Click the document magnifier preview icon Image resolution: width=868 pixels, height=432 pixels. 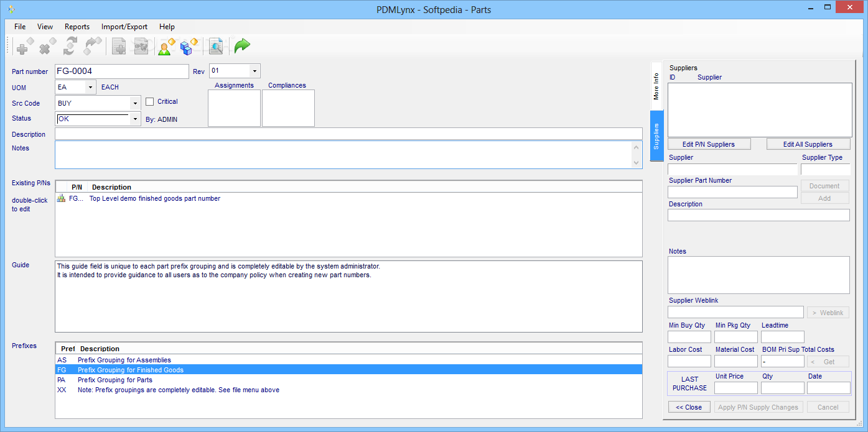point(216,46)
